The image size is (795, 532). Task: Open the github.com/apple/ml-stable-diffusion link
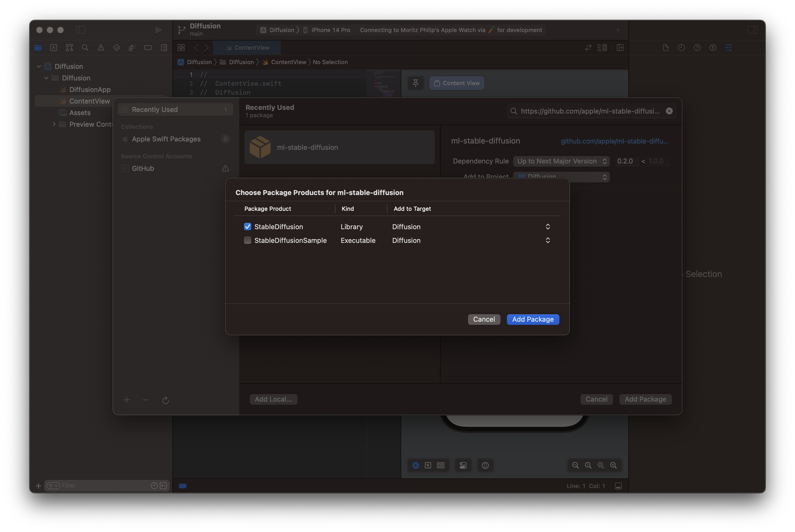point(615,141)
